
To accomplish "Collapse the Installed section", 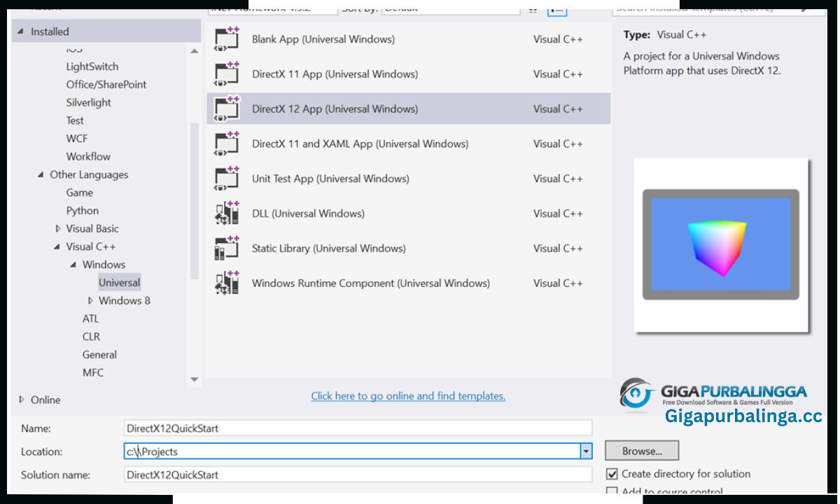I will pos(20,31).
